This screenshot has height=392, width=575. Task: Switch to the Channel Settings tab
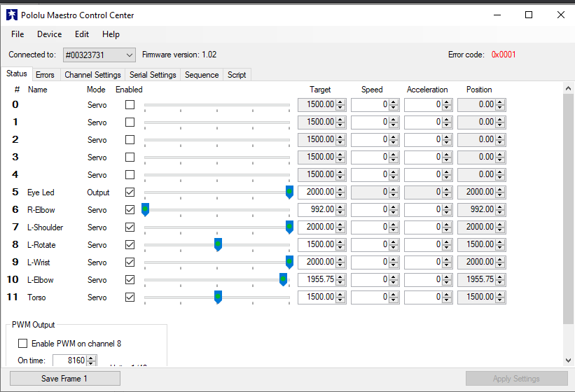pos(92,75)
